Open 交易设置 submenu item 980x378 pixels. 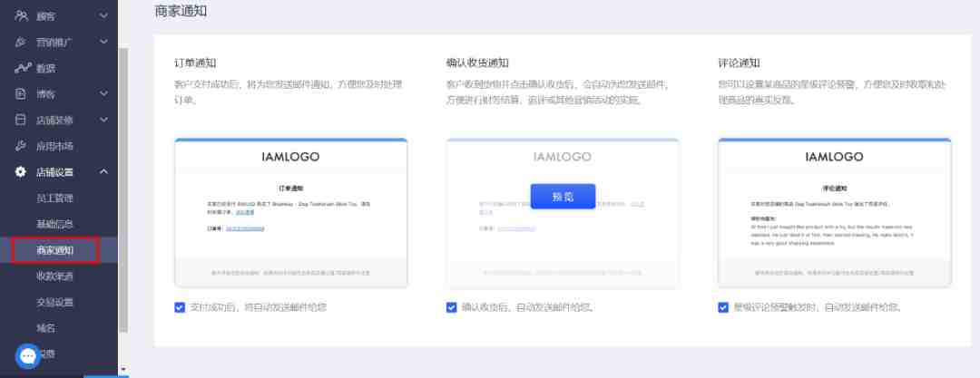point(54,302)
